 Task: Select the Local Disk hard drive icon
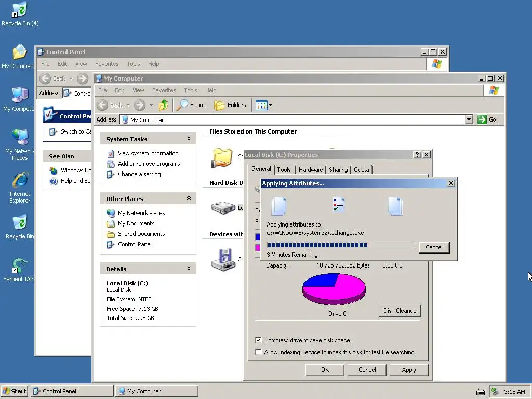pyautogui.click(x=223, y=208)
